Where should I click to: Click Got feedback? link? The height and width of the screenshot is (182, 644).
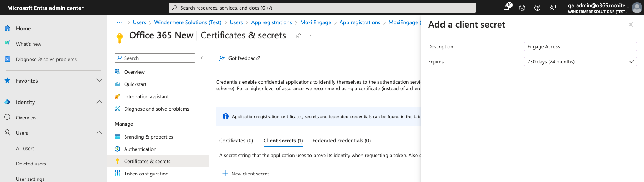244,58
